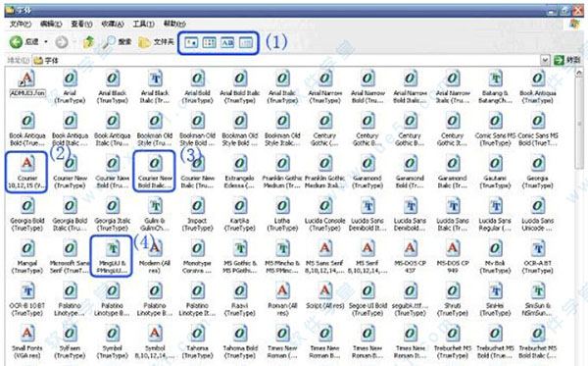Select the Latha (TrueType) font
The height and width of the screenshot is (366, 588).
click(282, 214)
